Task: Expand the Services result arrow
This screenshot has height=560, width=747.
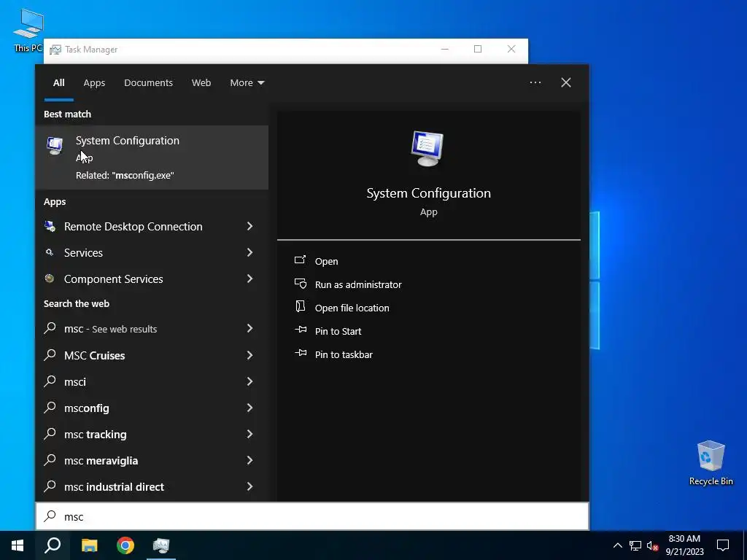Action: 249,252
